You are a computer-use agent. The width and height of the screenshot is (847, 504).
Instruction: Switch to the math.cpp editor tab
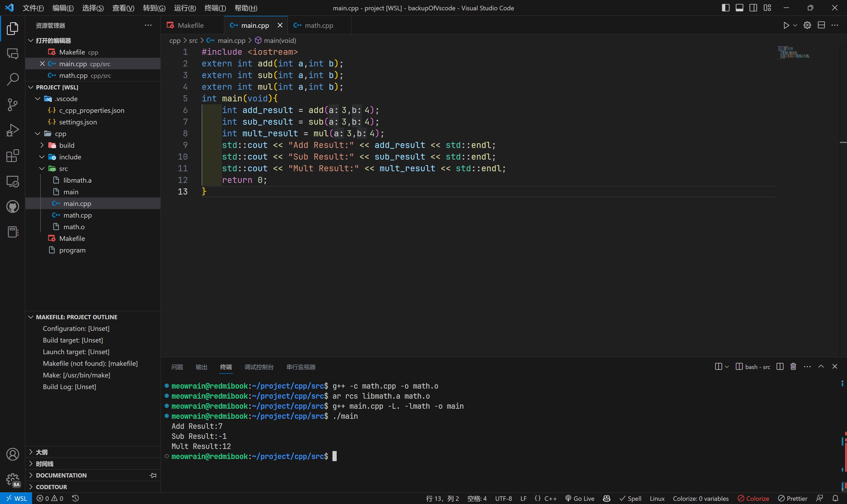click(319, 25)
